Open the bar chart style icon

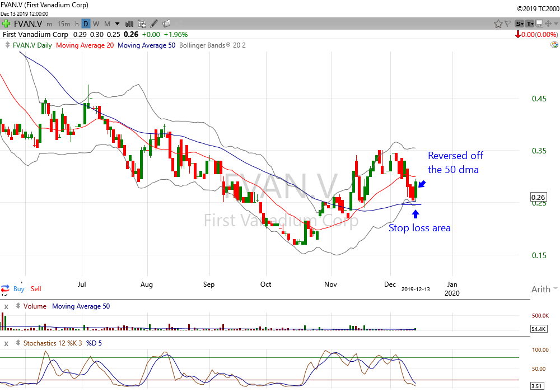point(129,24)
